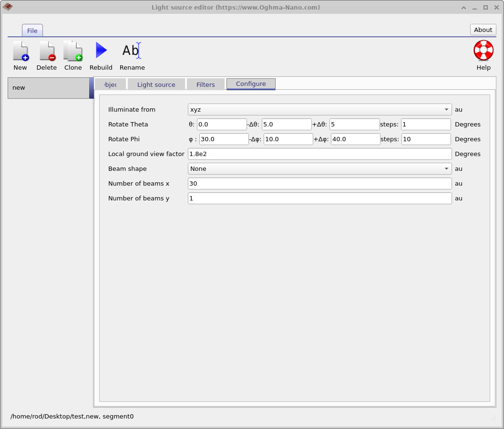Edit the Rotate Phi φ value field
504x429 pixels.
click(224, 139)
